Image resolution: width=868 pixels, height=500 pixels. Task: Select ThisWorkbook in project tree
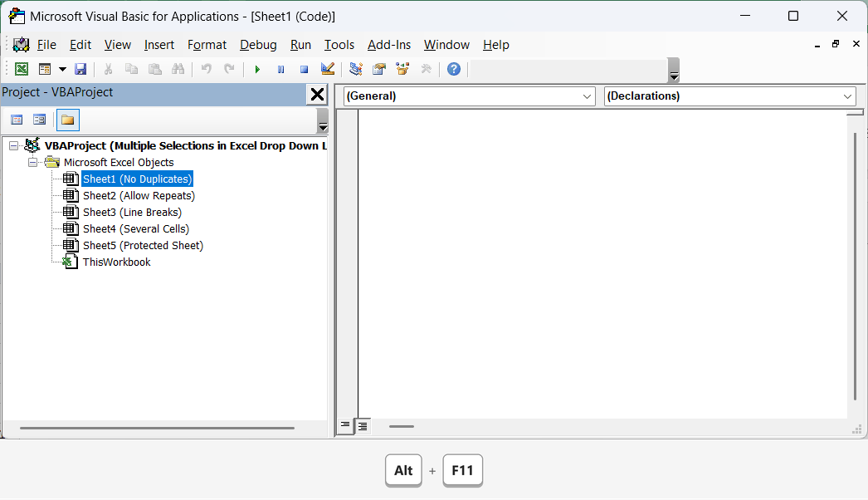point(117,262)
